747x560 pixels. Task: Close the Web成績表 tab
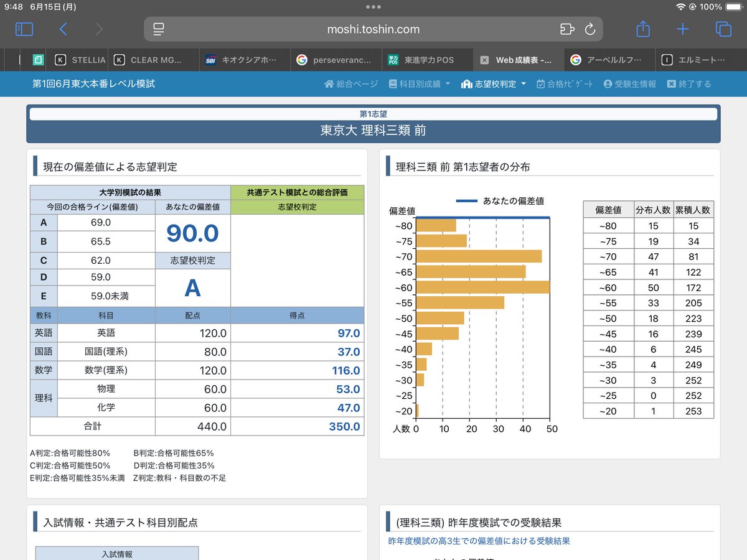click(x=484, y=60)
